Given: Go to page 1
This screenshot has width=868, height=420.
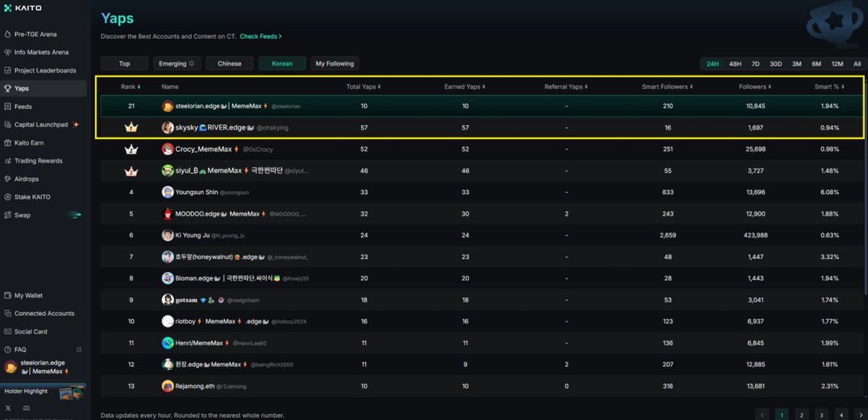Looking at the screenshot, I should click(782, 414).
